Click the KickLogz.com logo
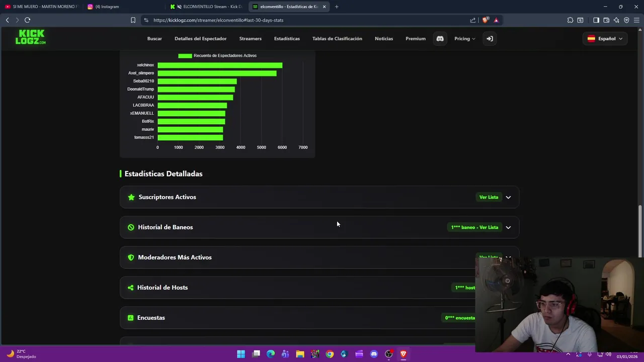 point(30,37)
